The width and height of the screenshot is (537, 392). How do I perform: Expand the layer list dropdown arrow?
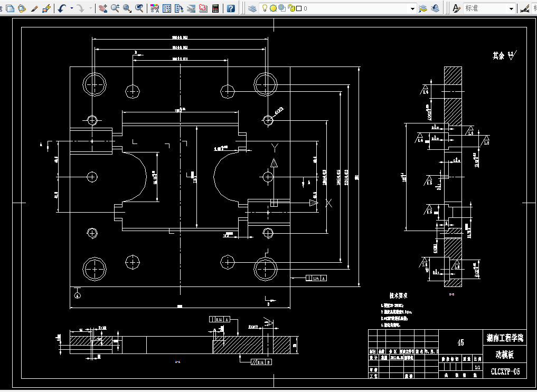[x=413, y=8]
